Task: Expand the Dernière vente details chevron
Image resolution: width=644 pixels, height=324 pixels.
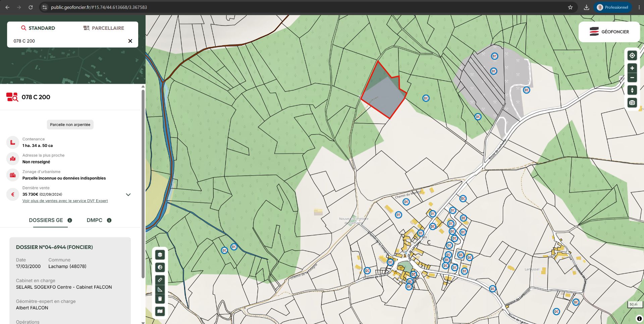Action: click(128, 194)
